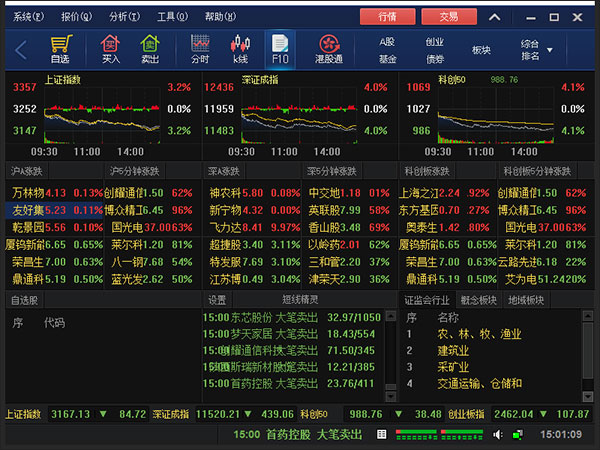Image resolution: width=600 pixels, height=450 pixels.
Task: Click the back arrow in toolbar
Action: click(20, 49)
